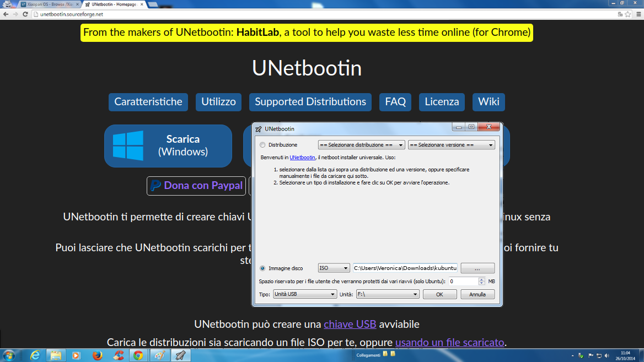Click the Chrome incognito icon
Image resolution: width=644 pixels, height=362 pixels.
(7, 4)
